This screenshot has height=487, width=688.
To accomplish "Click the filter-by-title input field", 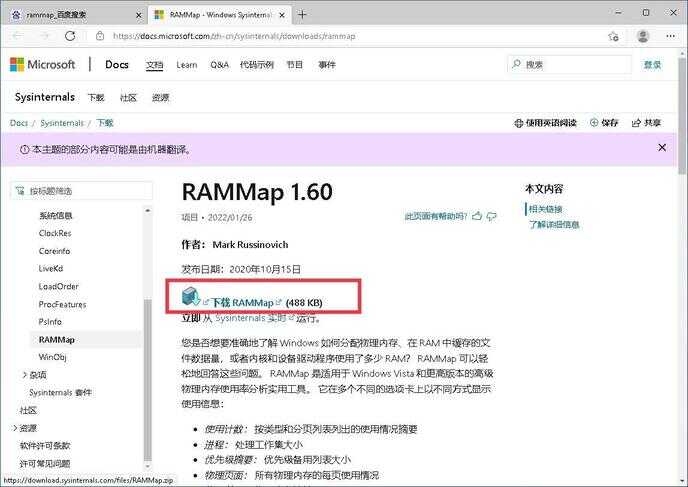I will [82, 191].
